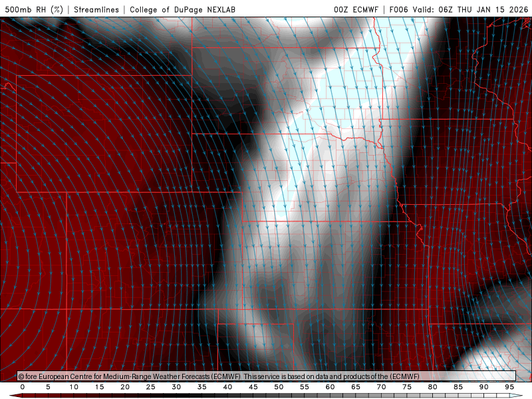Select the 'F006' forecast hour text
The height and width of the screenshot is (399, 532).
click(x=398, y=9)
